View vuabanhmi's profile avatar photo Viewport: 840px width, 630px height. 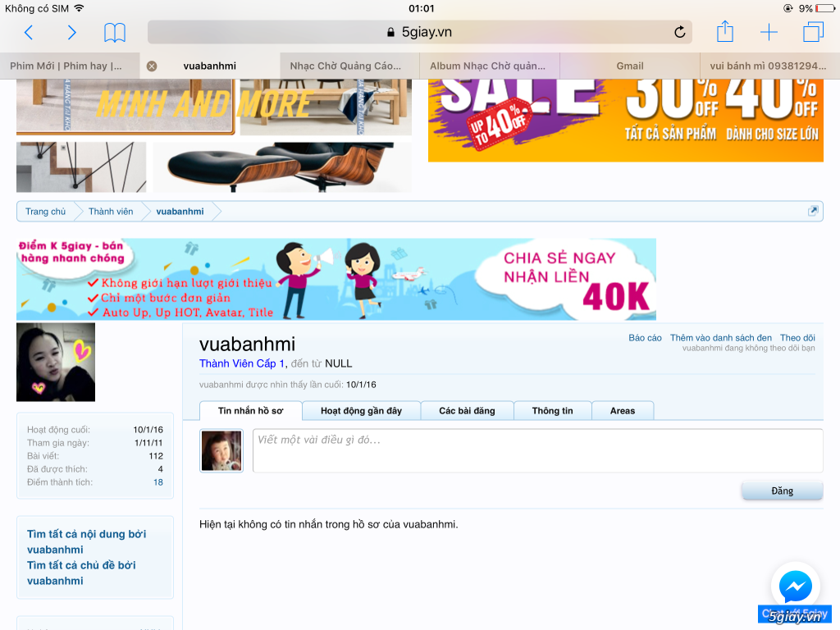click(x=56, y=362)
